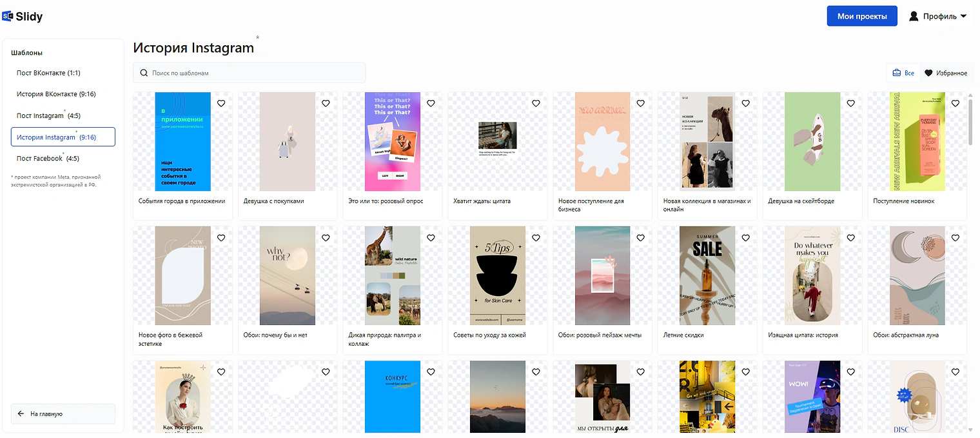This screenshot has height=438, width=980.
Task: Heart the Советы по уходу за кожей template
Action: [x=536, y=238]
